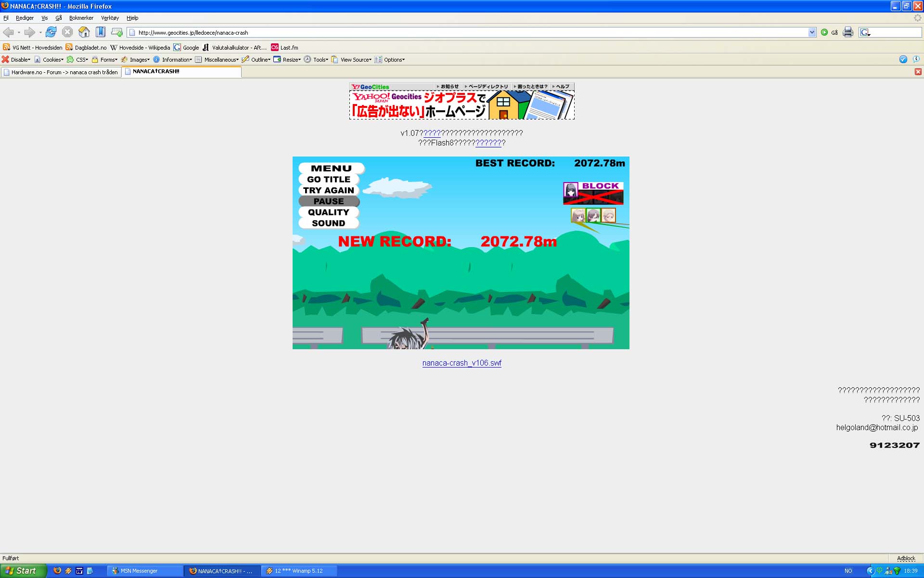Open the Vis menu

(x=44, y=18)
